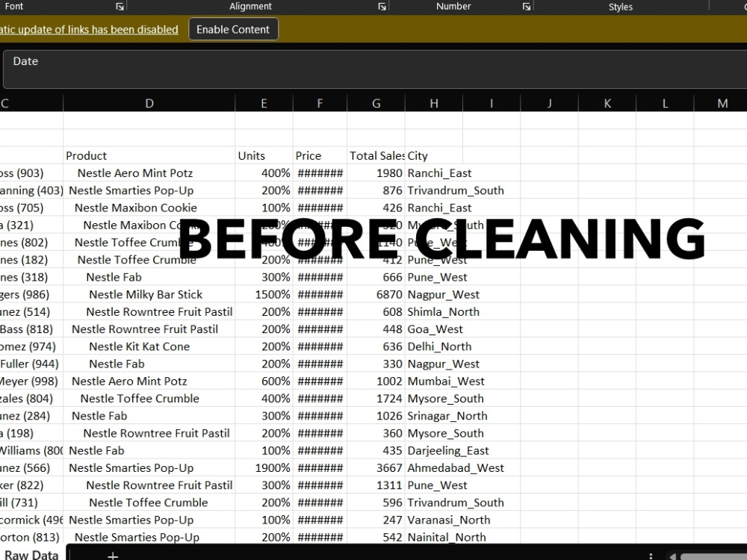Select column E header
This screenshot has width=747, height=560.
click(264, 103)
